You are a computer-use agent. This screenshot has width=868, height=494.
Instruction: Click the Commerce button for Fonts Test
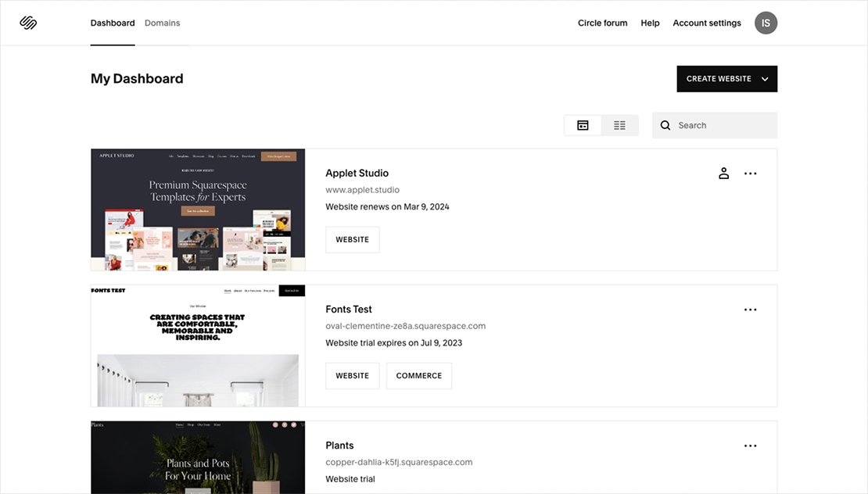(x=419, y=375)
